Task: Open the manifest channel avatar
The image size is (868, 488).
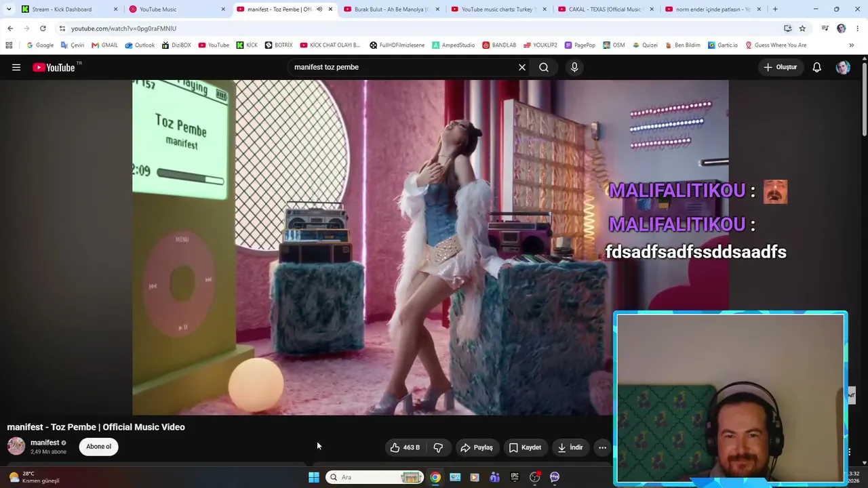Action: click(16, 446)
